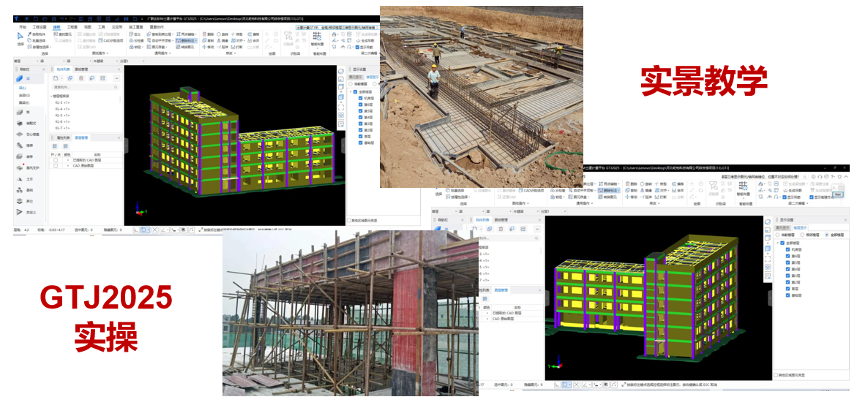Open 工程量 ribbon tab in upper-left window
Screen dimensions: 868x405
click(72, 26)
